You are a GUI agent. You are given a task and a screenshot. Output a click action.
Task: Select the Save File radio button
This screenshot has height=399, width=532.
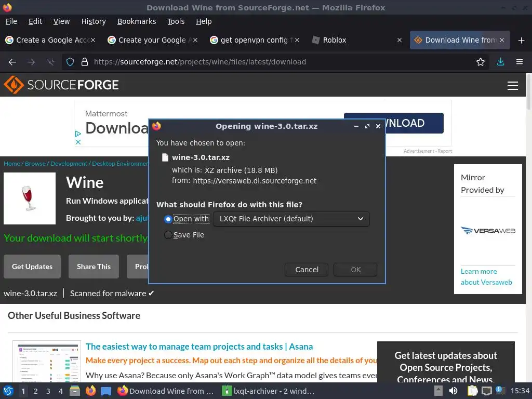[x=168, y=235]
